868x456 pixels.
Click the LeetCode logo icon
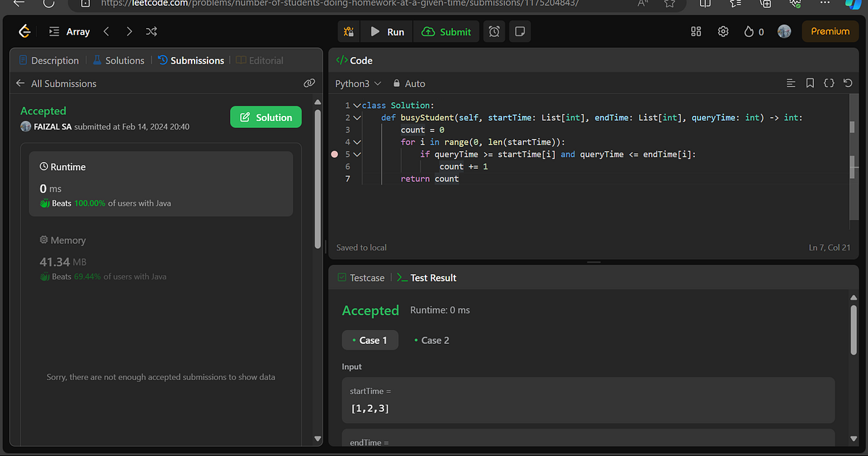(25, 31)
